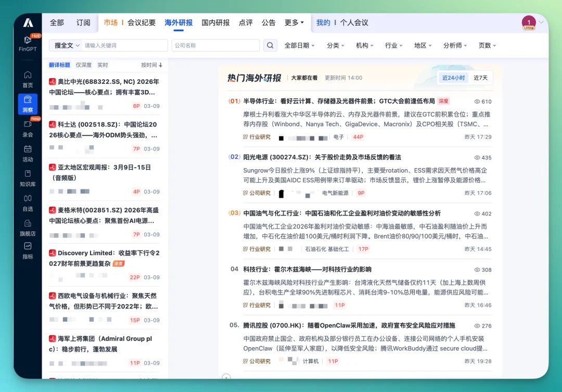Open the 腾讯控股 OpenClaw report link
This screenshot has width=562, height=392.
[348, 325]
